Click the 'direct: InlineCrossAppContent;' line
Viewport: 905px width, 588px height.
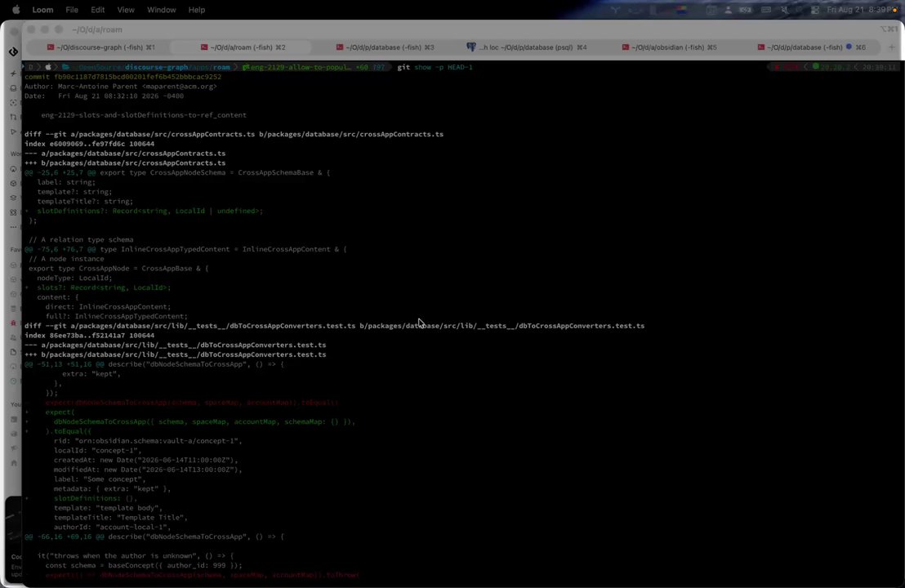[108, 306]
